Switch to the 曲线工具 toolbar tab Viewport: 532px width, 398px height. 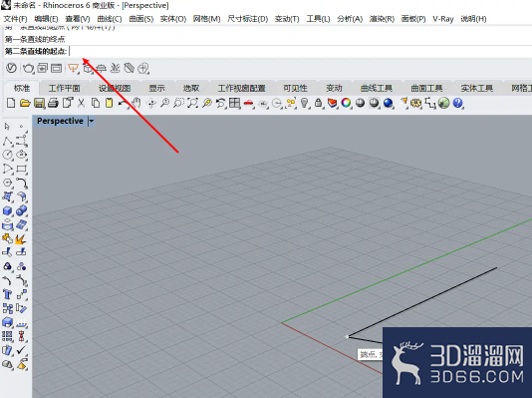[x=377, y=89]
